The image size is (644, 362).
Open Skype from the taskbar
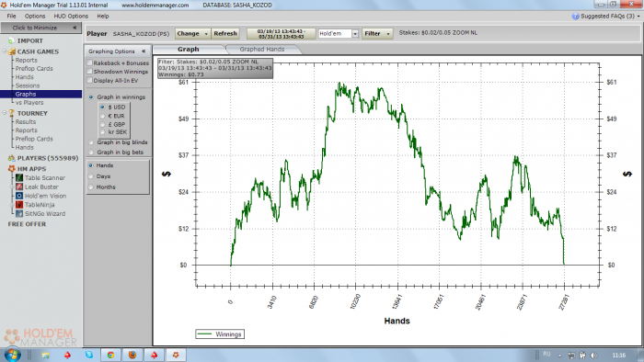click(x=89, y=355)
